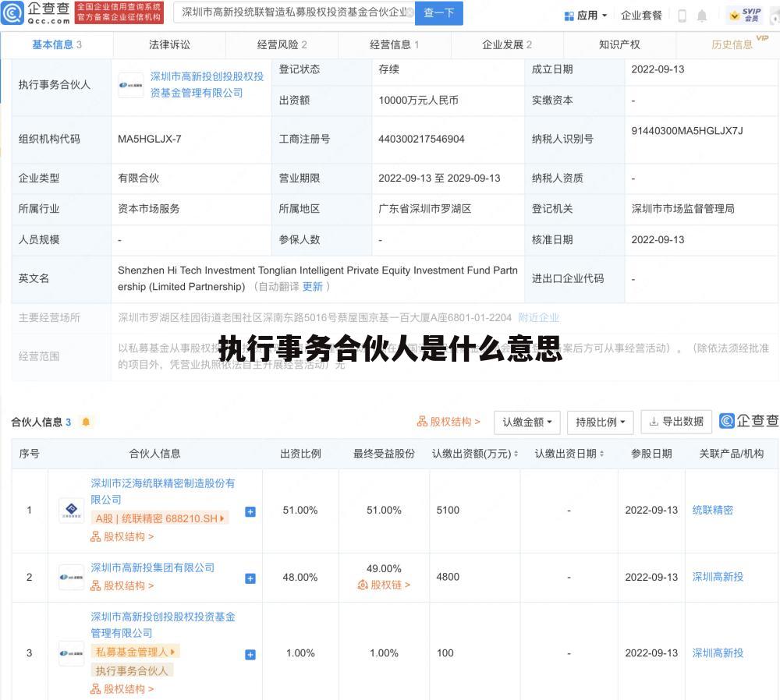The height and width of the screenshot is (700, 780).
Task: Open 股权结构 under 泛海统联精密 row
Action: pyautogui.click(x=122, y=537)
